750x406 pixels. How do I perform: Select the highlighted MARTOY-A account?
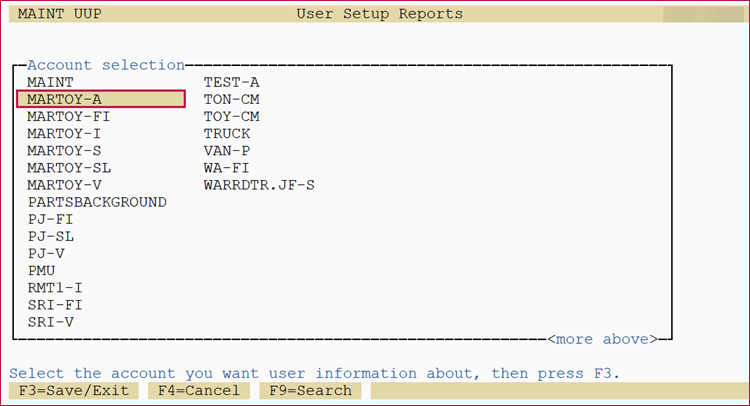tap(64, 99)
